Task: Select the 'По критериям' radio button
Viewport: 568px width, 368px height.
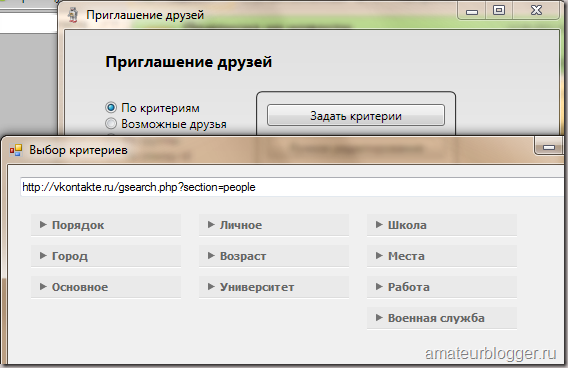Action: [x=111, y=108]
